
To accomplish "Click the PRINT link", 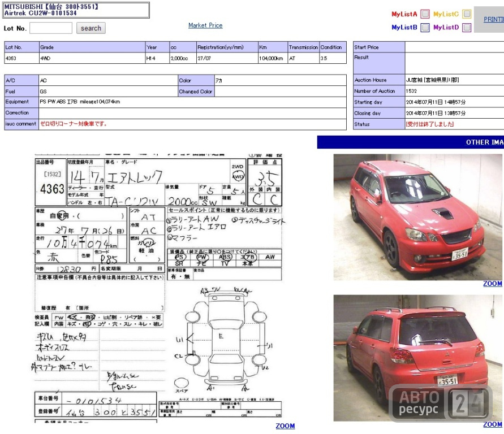I will coord(494,19).
